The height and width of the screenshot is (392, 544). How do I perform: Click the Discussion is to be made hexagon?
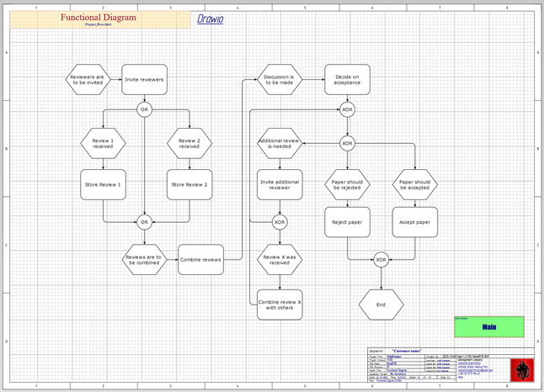(x=279, y=80)
